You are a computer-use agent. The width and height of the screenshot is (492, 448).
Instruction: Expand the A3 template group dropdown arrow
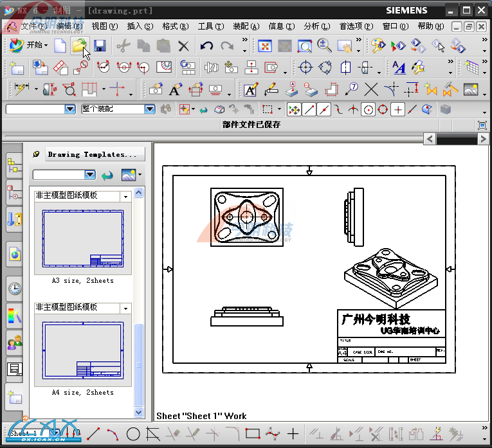tap(126, 197)
